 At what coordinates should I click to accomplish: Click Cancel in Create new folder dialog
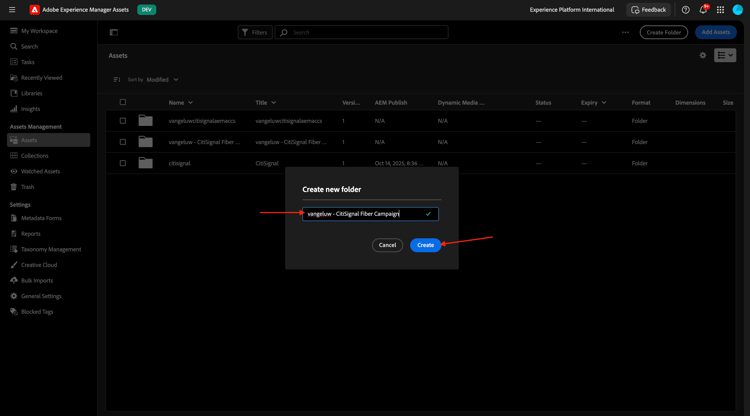click(387, 245)
